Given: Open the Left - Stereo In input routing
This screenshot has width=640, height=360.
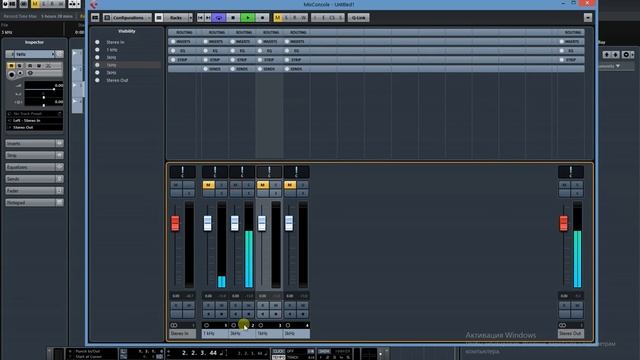Looking at the screenshot, I should click(34, 120).
